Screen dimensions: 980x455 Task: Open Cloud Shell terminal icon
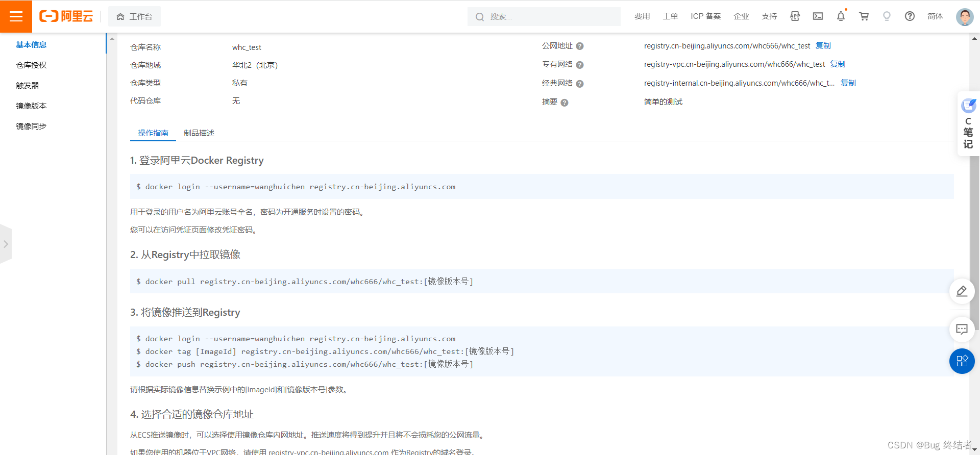pyautogui.click(x=818, y=16)
